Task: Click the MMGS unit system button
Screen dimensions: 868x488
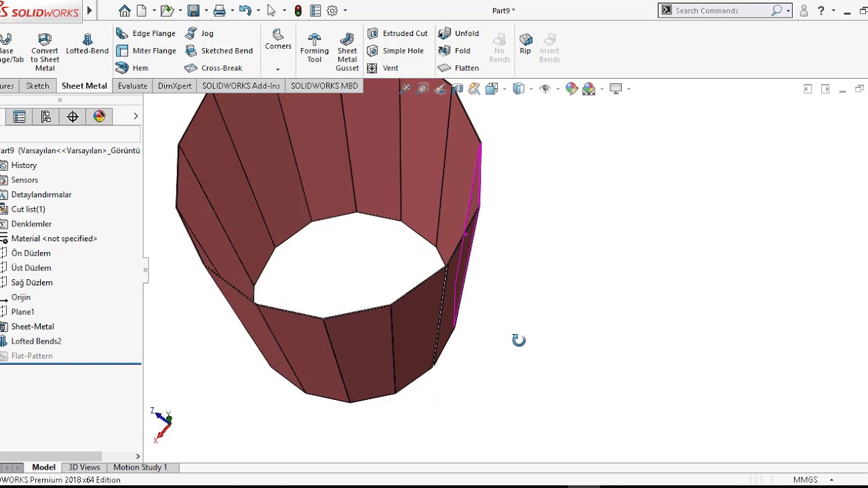Action: 805,480
